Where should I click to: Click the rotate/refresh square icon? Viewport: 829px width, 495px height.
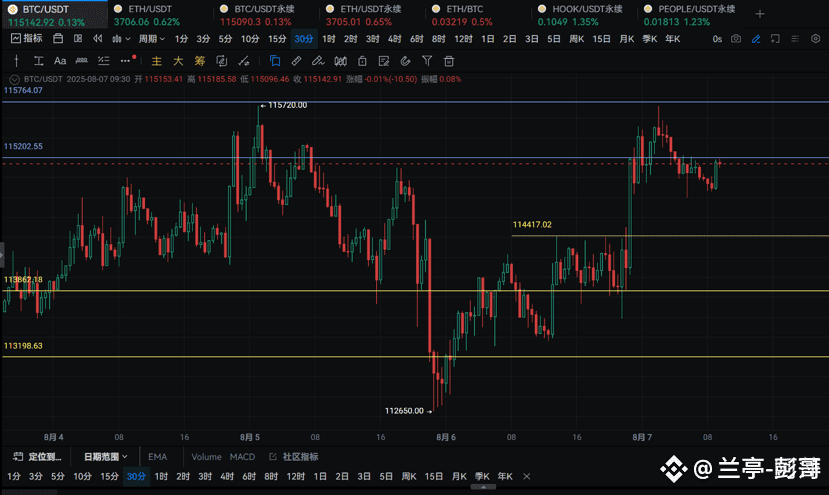coord(222,61)
